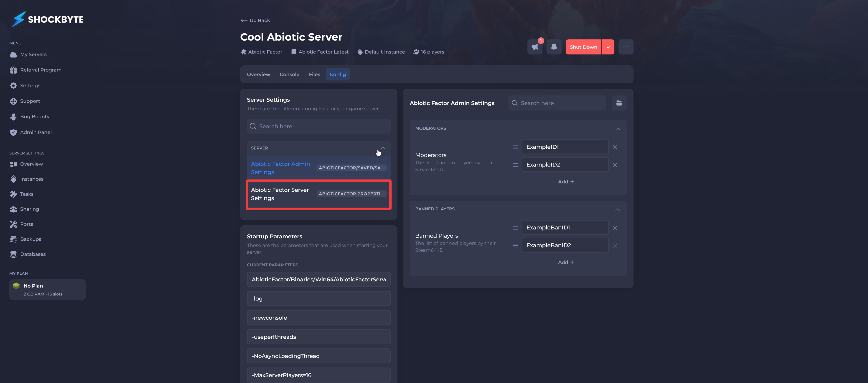Screen dimensions: 868x383
Task: Switch to the Files tab
Action: (314, 74)
